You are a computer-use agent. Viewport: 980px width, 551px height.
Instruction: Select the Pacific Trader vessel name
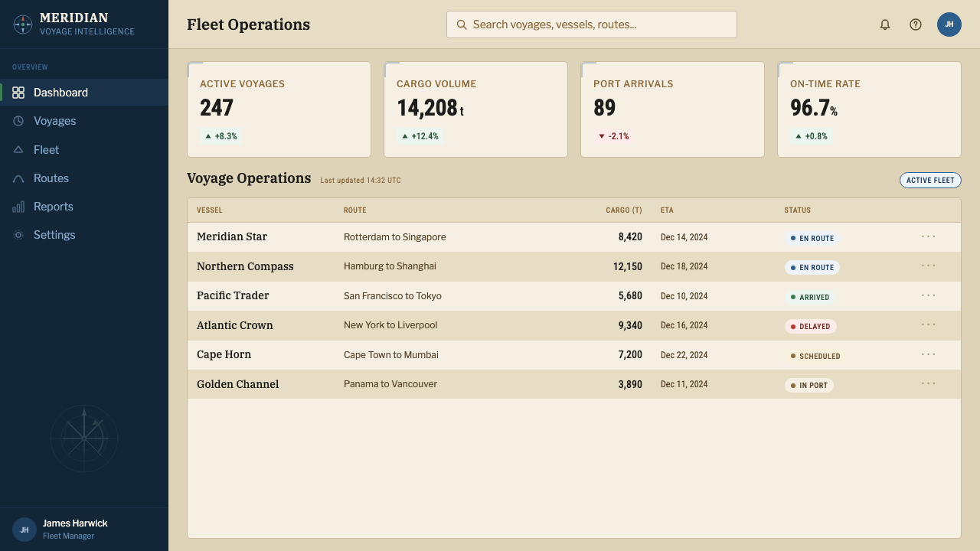[233, 295]
